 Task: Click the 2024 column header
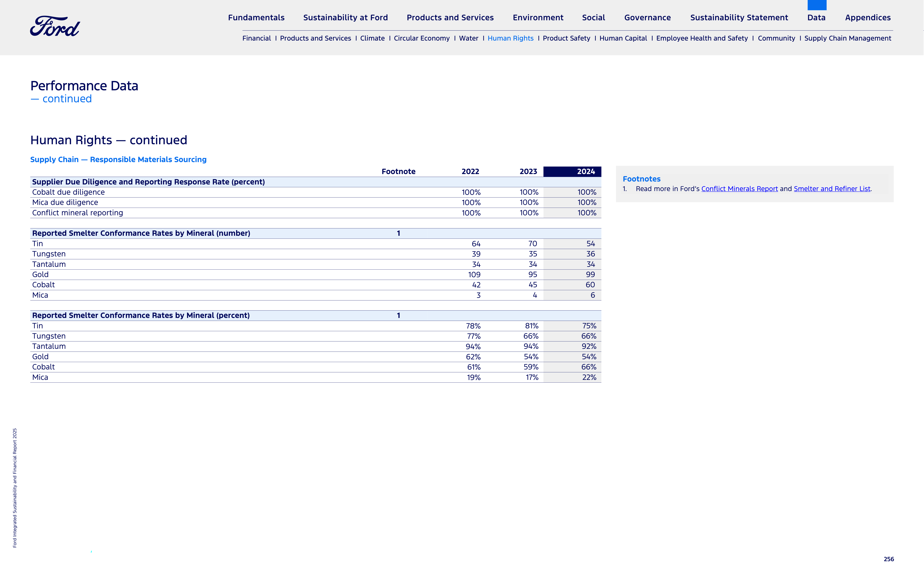(572, 172)
